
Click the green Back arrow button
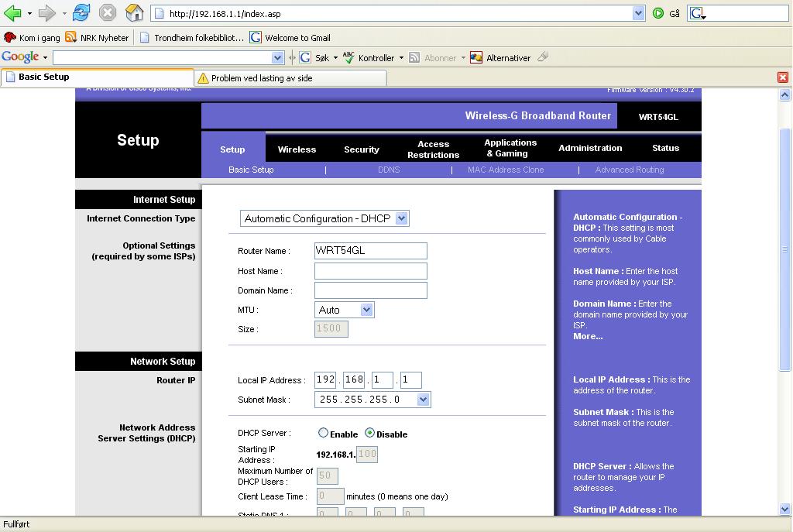12,13
